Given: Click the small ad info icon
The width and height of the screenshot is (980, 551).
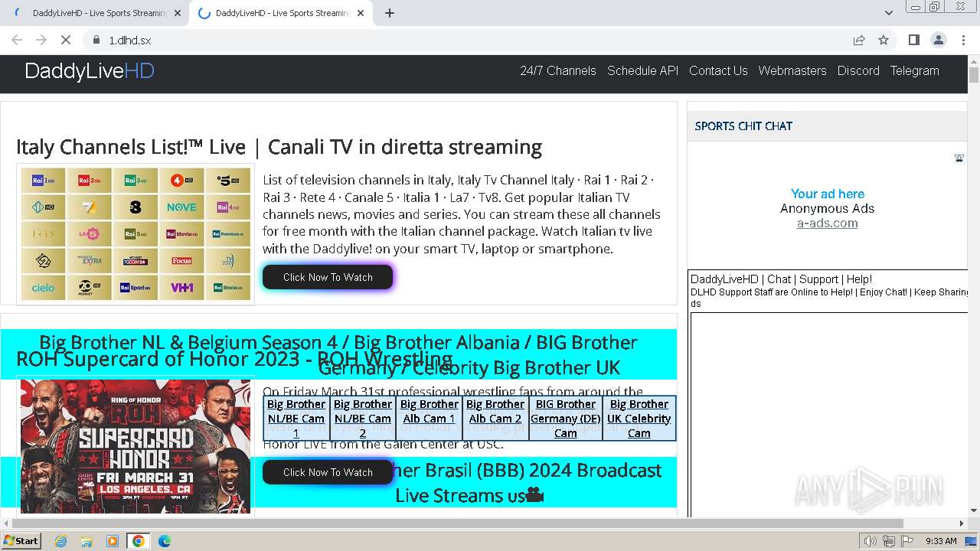Looking at the screenshot, I should 959,158.
